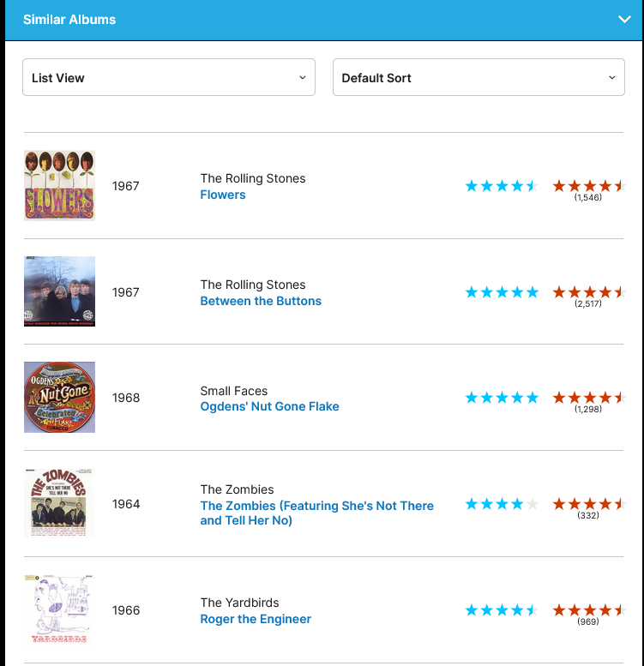This screenshot has width=644, height=666.
Task: Click Roger the Engineer cover art
Action: click(59, 609)
